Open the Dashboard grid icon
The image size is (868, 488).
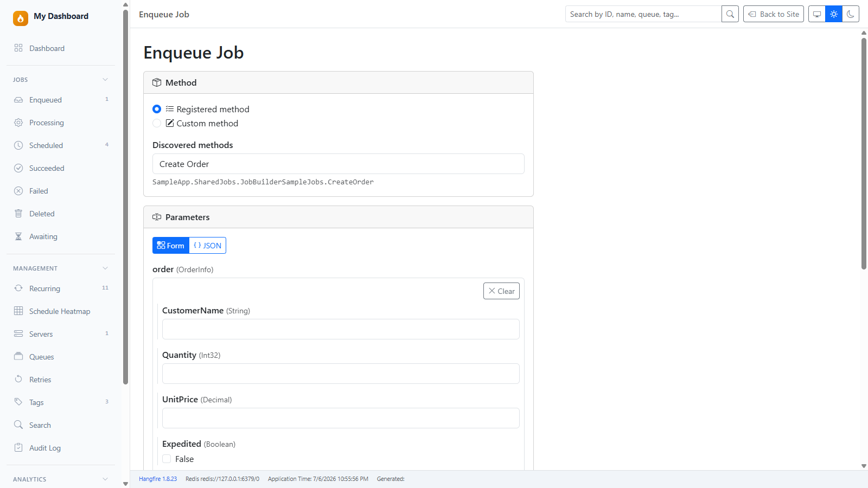click(x=18, y=48)
